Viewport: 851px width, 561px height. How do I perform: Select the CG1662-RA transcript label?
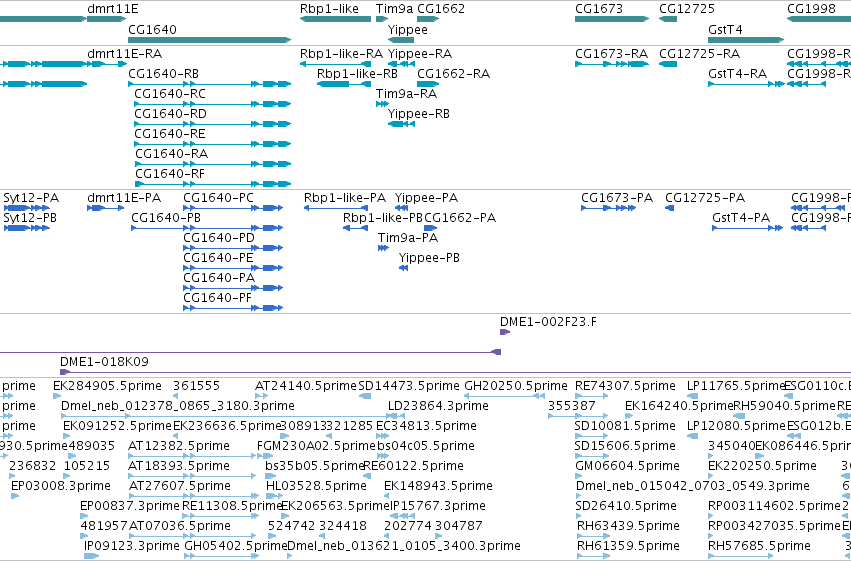(x=453, y=74)
